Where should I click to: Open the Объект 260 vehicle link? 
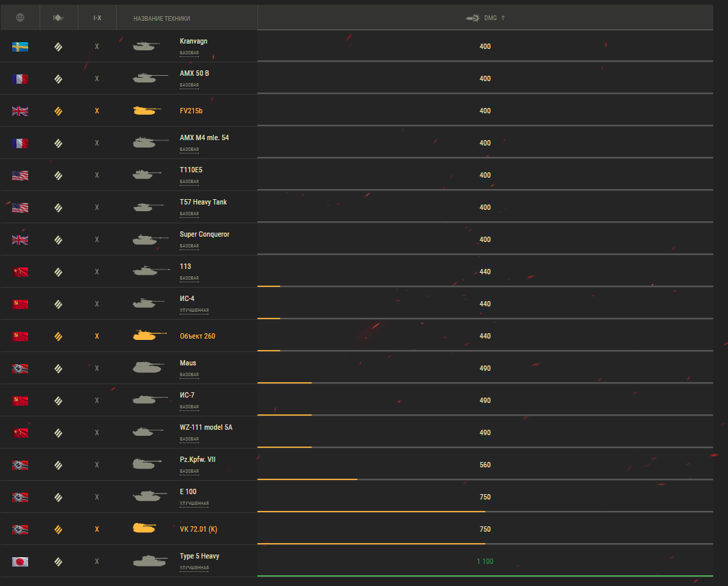click(x=197, y=336)
